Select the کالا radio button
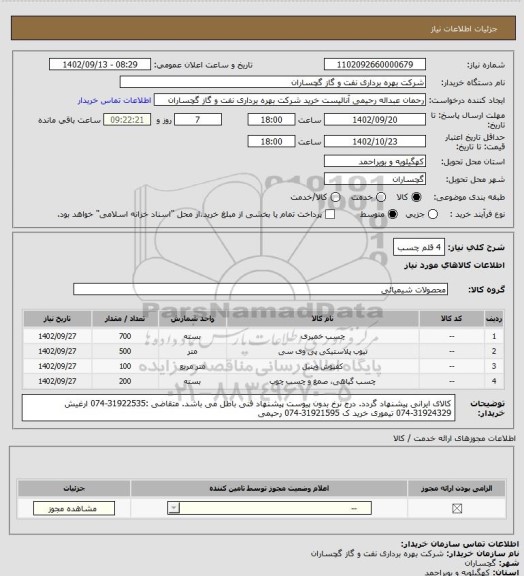 point(416,197)
